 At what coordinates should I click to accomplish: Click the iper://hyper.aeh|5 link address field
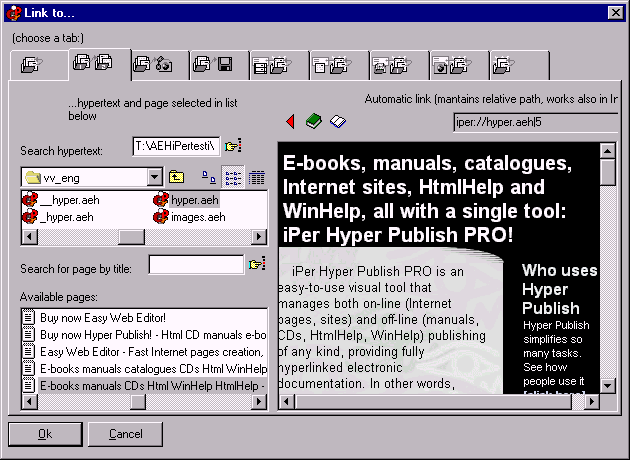click(536, 122)
